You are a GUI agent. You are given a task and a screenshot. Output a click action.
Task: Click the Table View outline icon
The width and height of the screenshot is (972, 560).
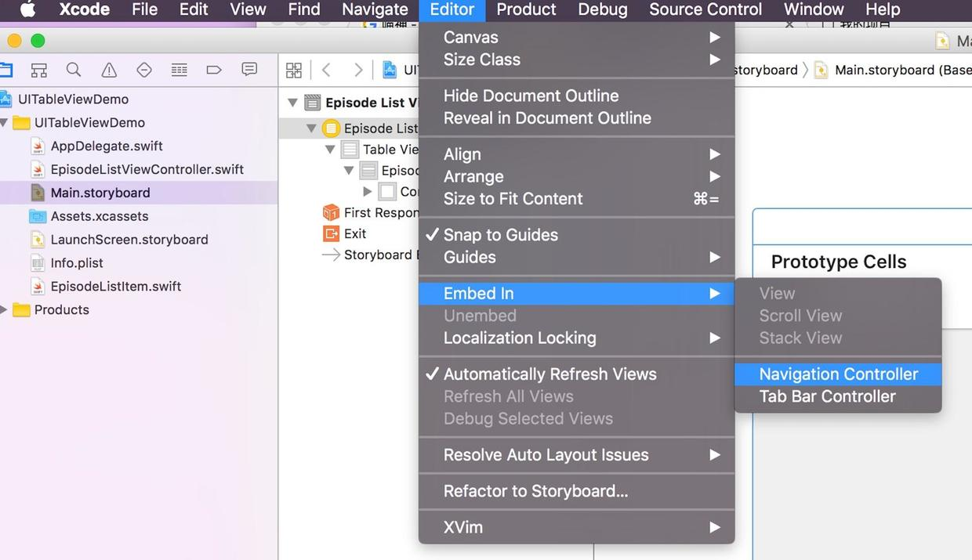click(x=350, y=150)
